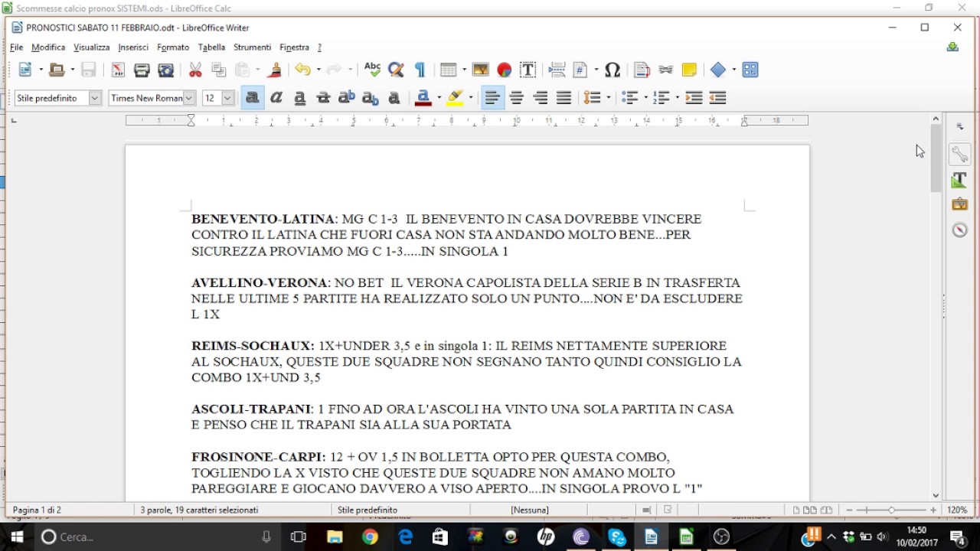The width and height of the screenshot is (980, 551).
Task: Open the Strumenti menu
Action: pos(253,47)
